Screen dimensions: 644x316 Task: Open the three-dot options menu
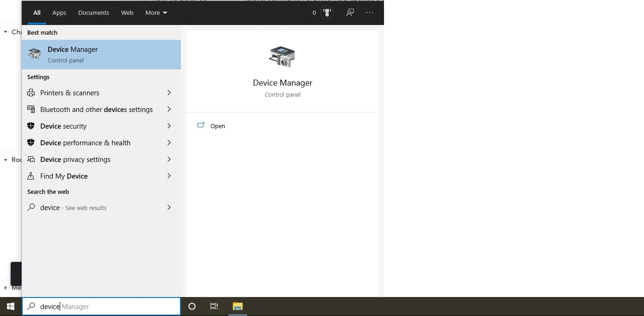370,12
